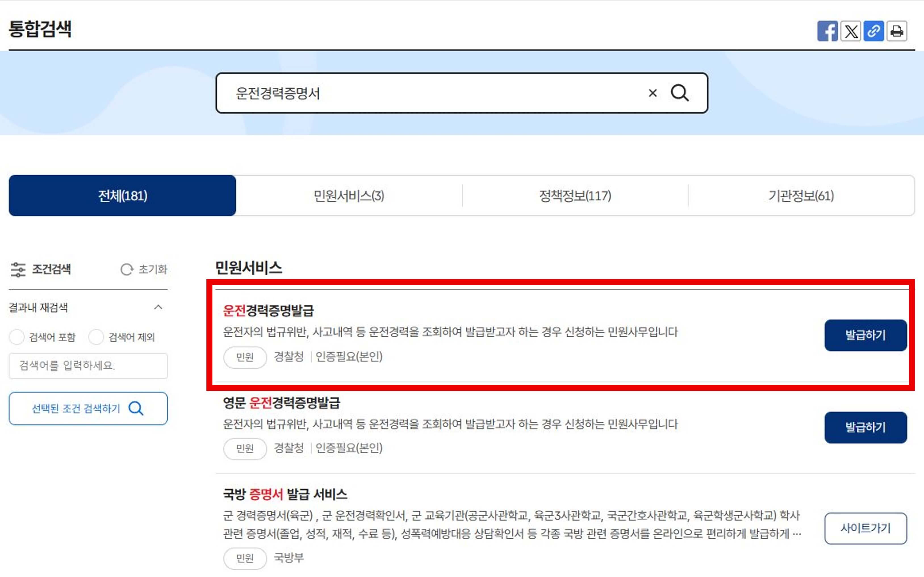
Task: Switch to the 민원서비스(3) tab
Action: point(349,196)
